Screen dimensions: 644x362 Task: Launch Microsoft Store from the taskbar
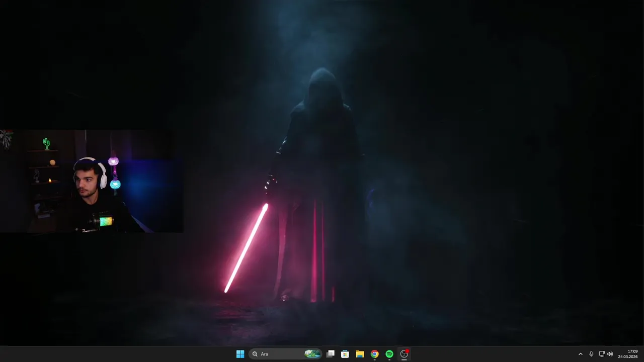click(x=345, y=354)
